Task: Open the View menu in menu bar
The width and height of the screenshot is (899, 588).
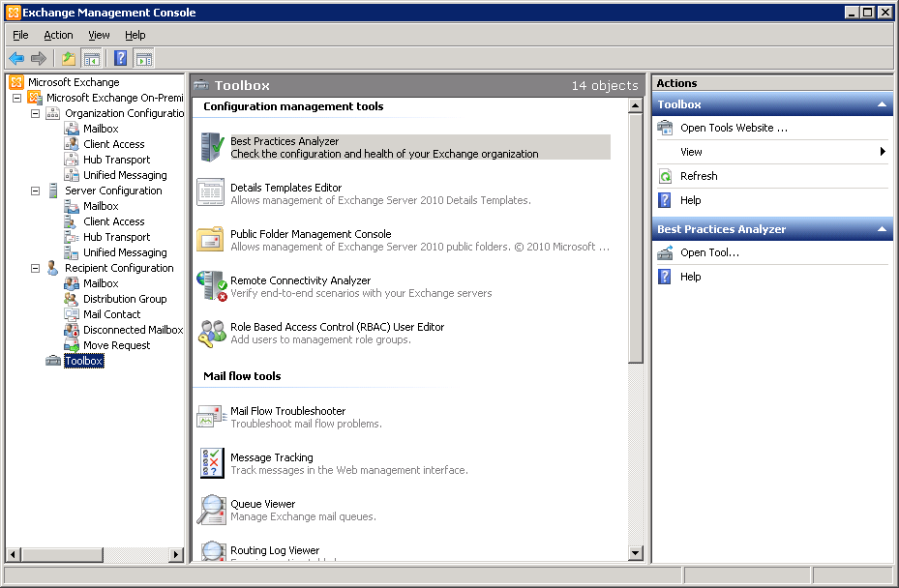Action: tap(99, 35)
